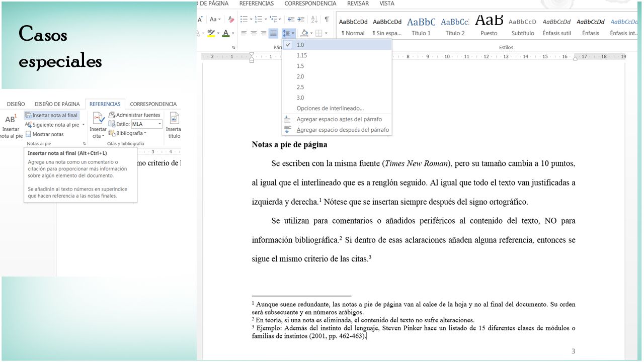Switch to the VISTA tab
The width and height of the screenshot is (644, 362).
[x=387, y=4]
